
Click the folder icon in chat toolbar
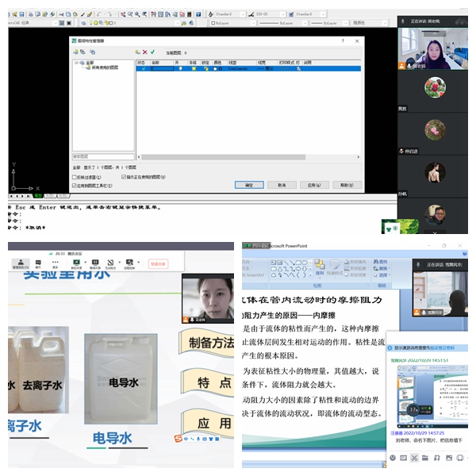[x=424, y=458]
